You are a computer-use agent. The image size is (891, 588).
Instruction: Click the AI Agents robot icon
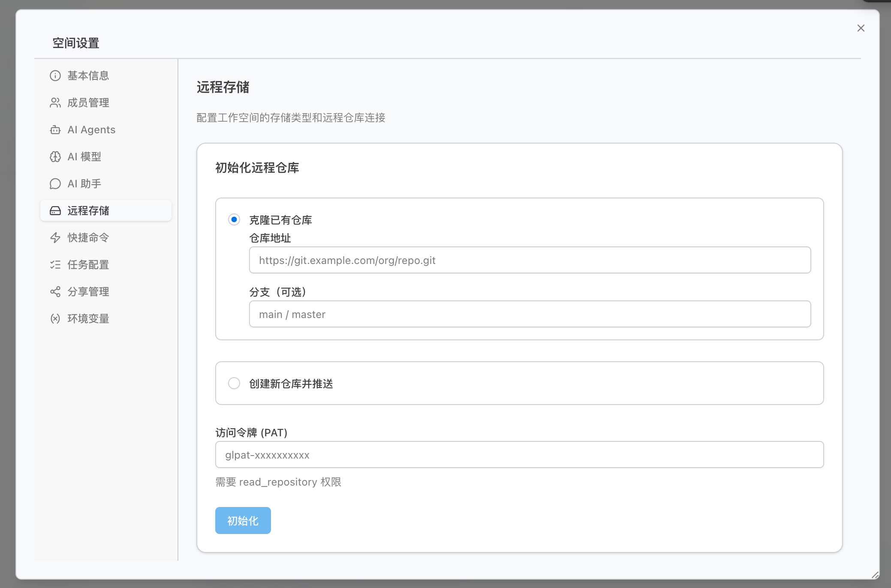coord(55,129)
